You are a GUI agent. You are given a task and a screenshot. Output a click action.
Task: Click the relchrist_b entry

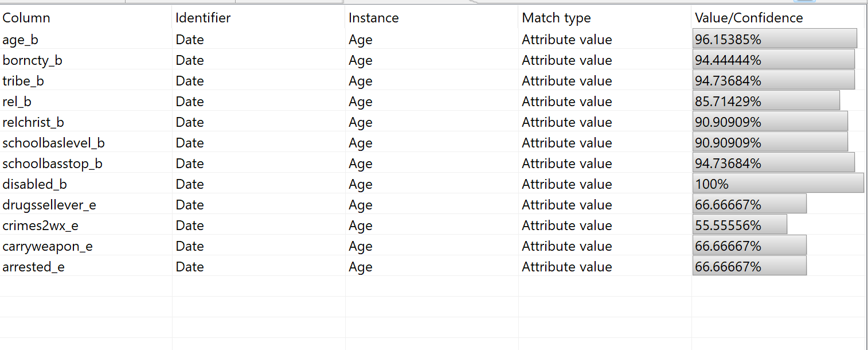pos(33,122)
